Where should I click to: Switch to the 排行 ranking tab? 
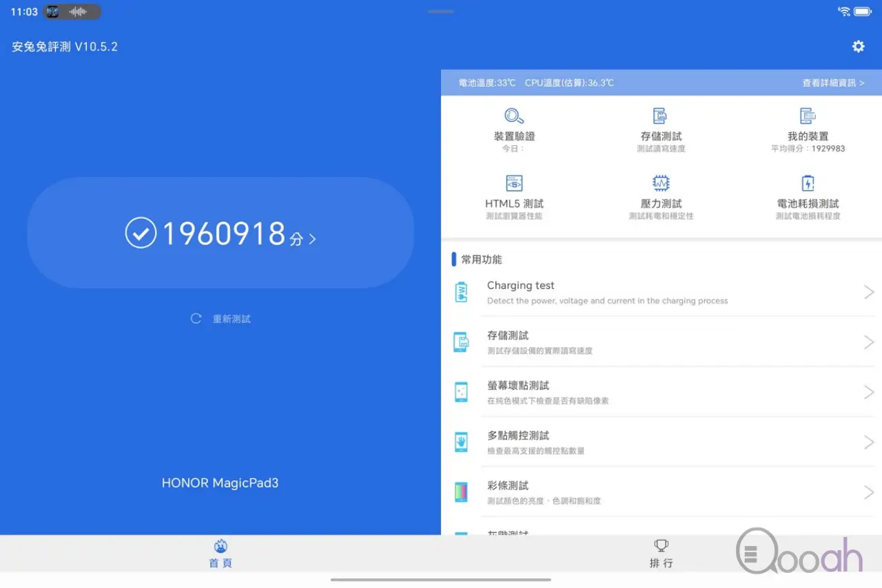(x=661, y=554)
